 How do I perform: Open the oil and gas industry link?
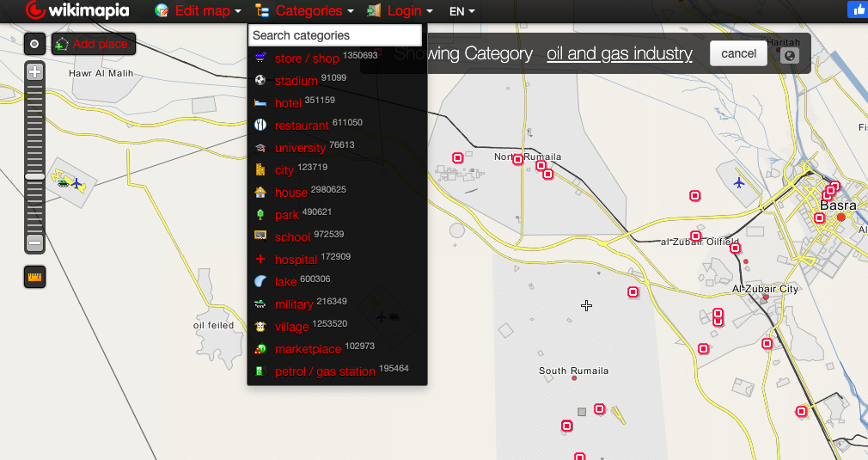coord(620,53)
